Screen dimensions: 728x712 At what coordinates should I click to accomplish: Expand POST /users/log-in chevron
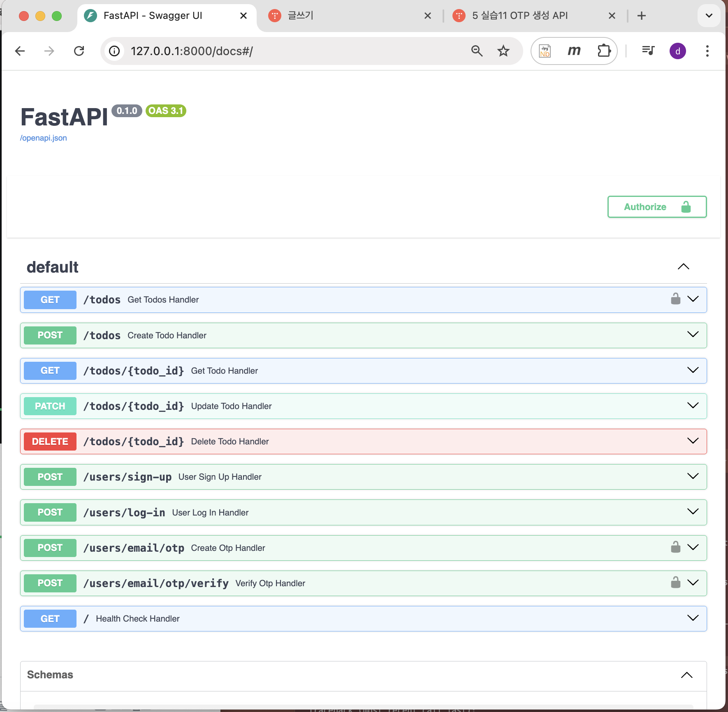(693, 511)
